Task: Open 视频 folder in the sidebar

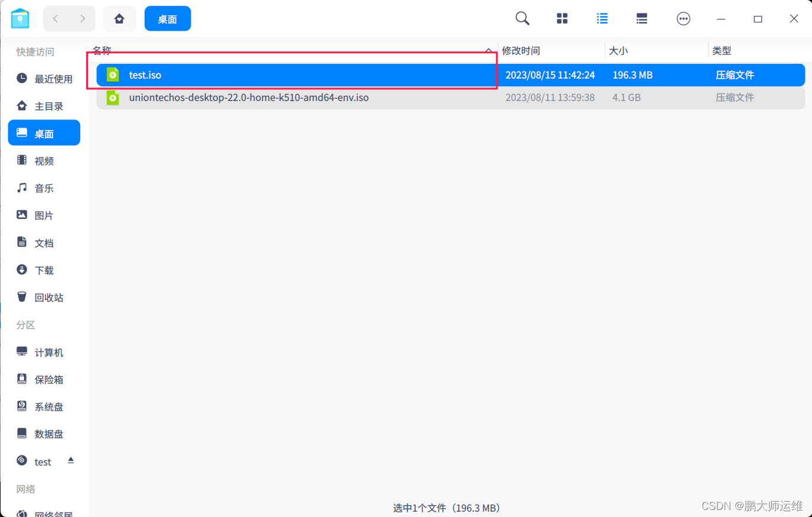Action: (x=44, y=161)
